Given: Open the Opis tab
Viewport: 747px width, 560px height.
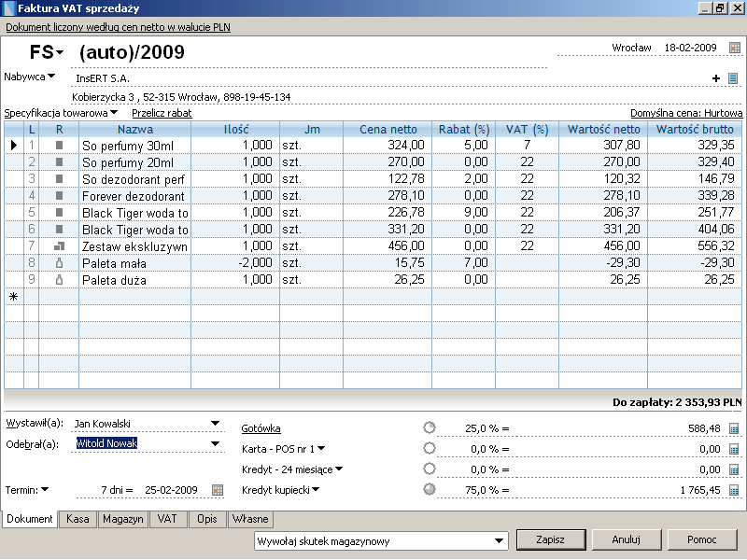Looking at the screenshot, I should click(207, 519).
